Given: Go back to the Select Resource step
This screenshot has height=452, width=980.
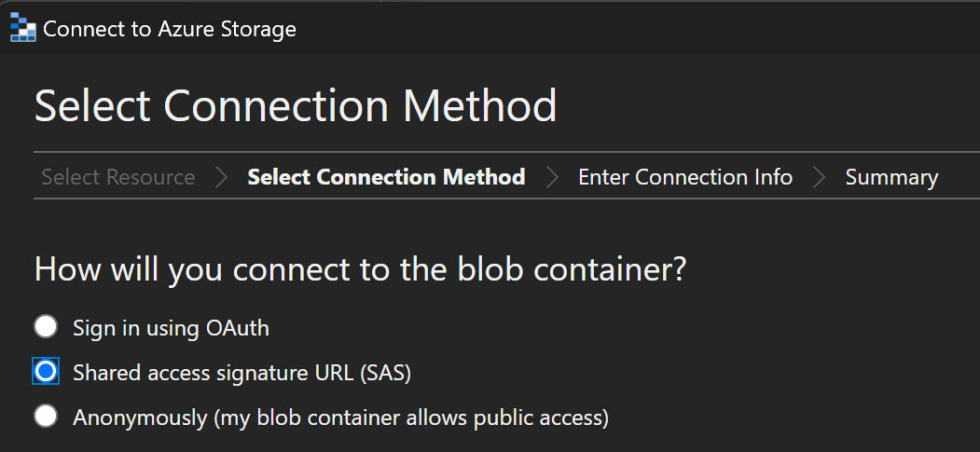Looking at the screenshot, I should 118,177.
